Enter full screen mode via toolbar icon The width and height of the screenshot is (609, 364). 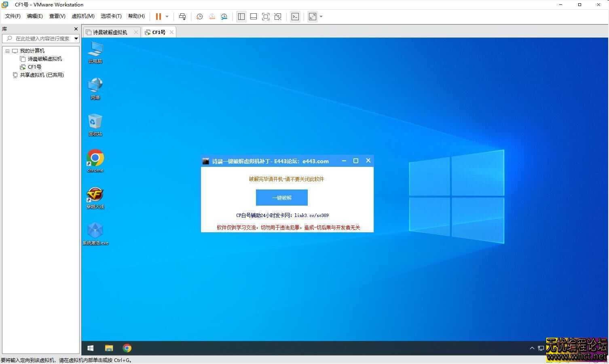(x=265, y=17)
